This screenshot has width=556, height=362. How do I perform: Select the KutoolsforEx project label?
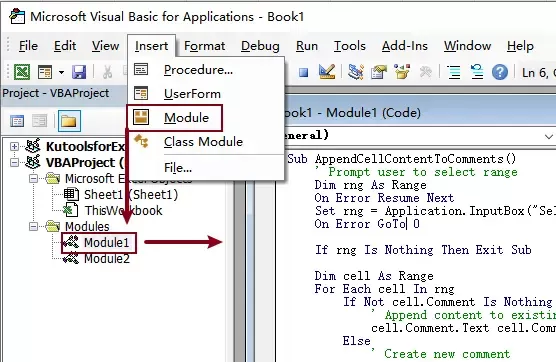(85, 146)
